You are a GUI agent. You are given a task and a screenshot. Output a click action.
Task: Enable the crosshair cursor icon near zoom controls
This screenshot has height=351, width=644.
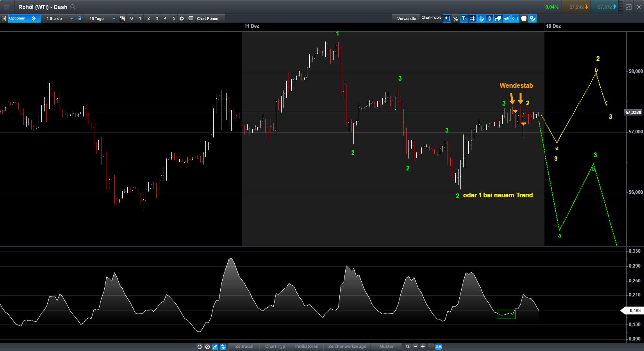click(430, 346)
